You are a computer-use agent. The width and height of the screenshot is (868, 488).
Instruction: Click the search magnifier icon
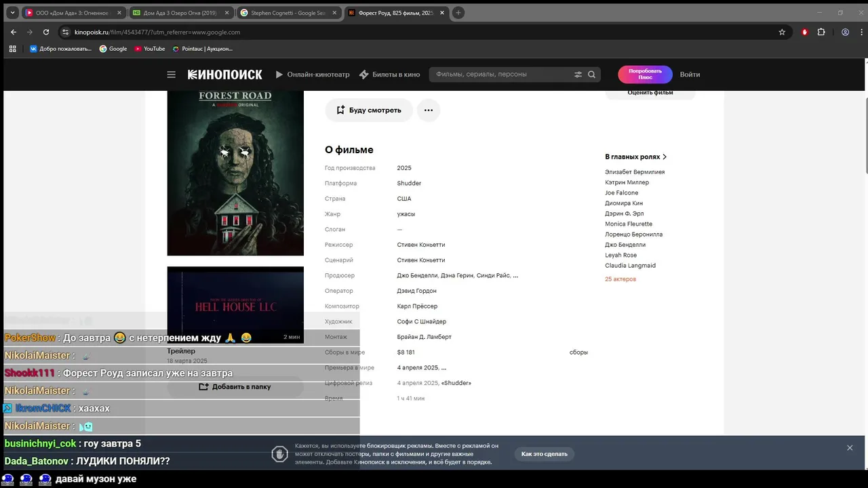pos(591,75)
